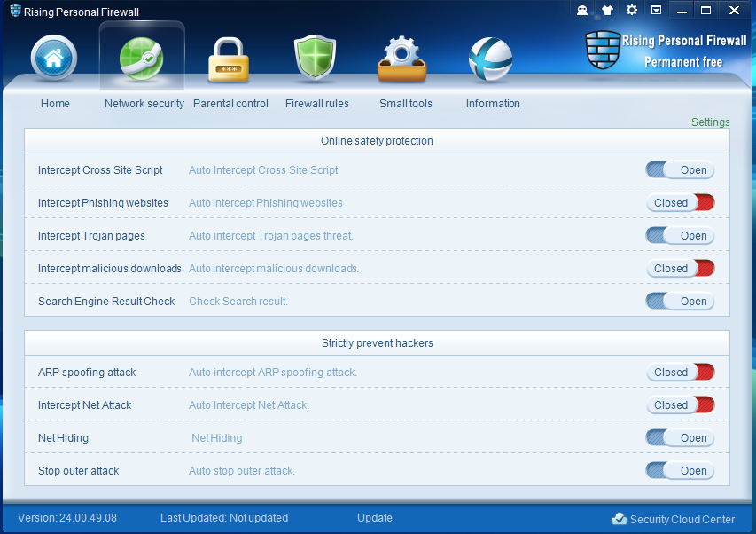Open the skin (shirt) icon in title bar
Viewport: 756px width, 534px height.
[x=607, y=10]
